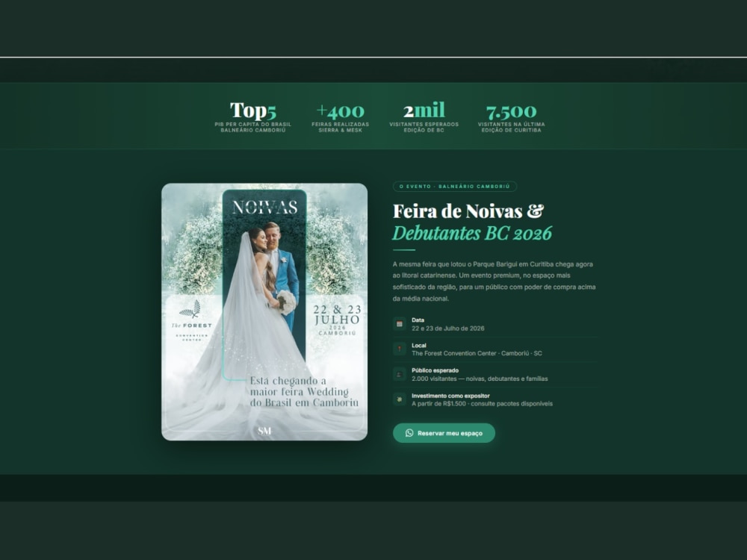
Task: Click the A partir de R$1.500 text
Action: 482,404
